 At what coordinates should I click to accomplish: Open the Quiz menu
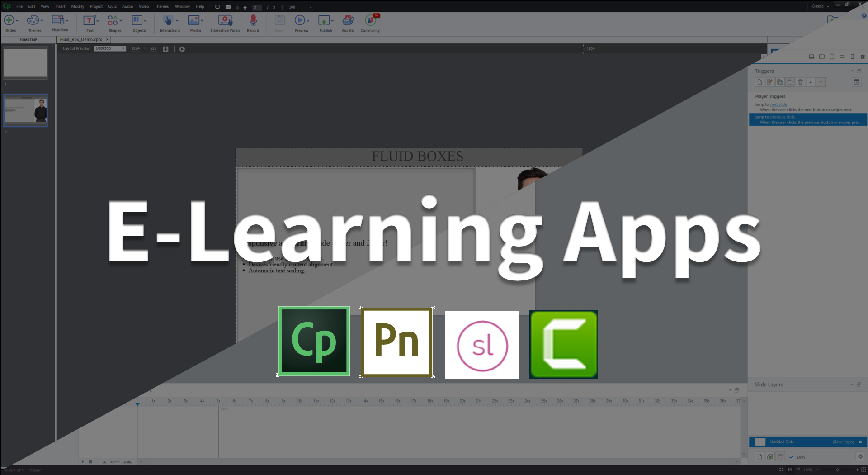pyautogui.click(x=112, y=6)
